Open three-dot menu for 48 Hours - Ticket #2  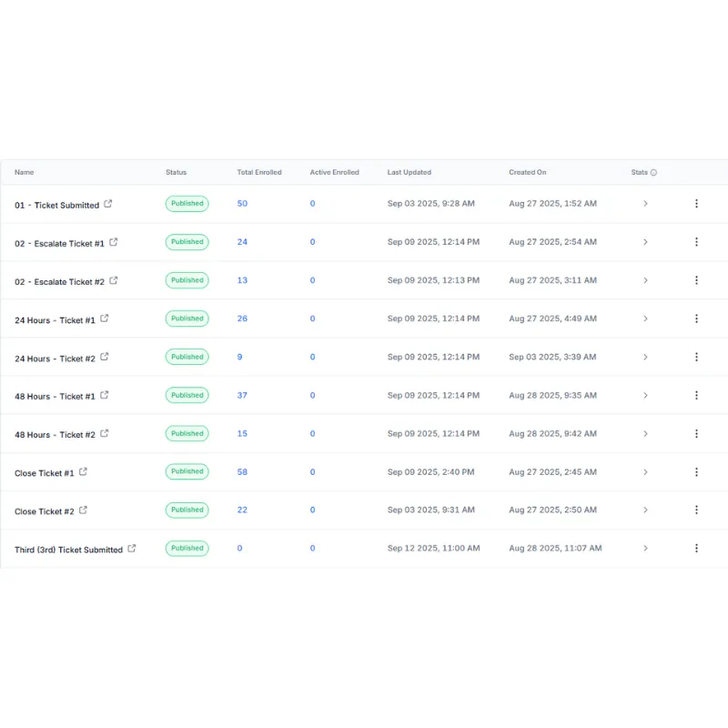coord(696,434)
